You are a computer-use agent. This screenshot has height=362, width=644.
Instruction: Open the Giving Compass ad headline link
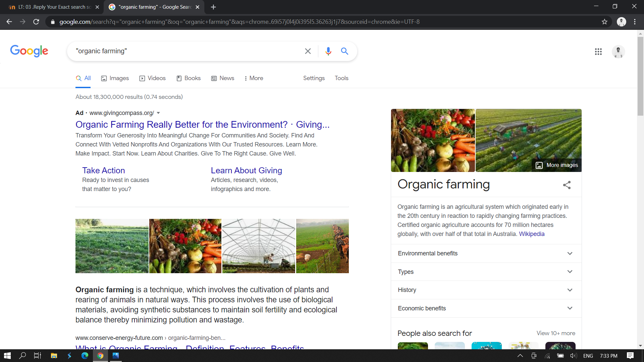point(203,125)
